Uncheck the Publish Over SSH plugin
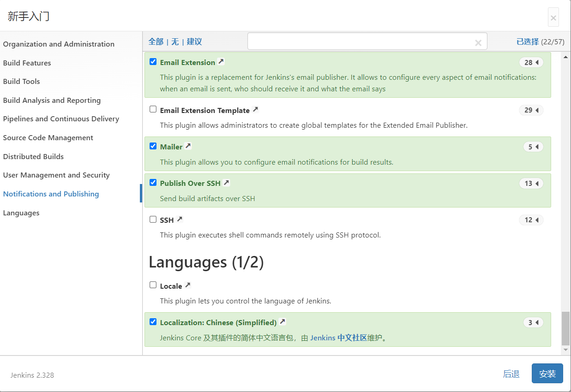The width and height of the screenshot is (571, 392). point(153,183)
